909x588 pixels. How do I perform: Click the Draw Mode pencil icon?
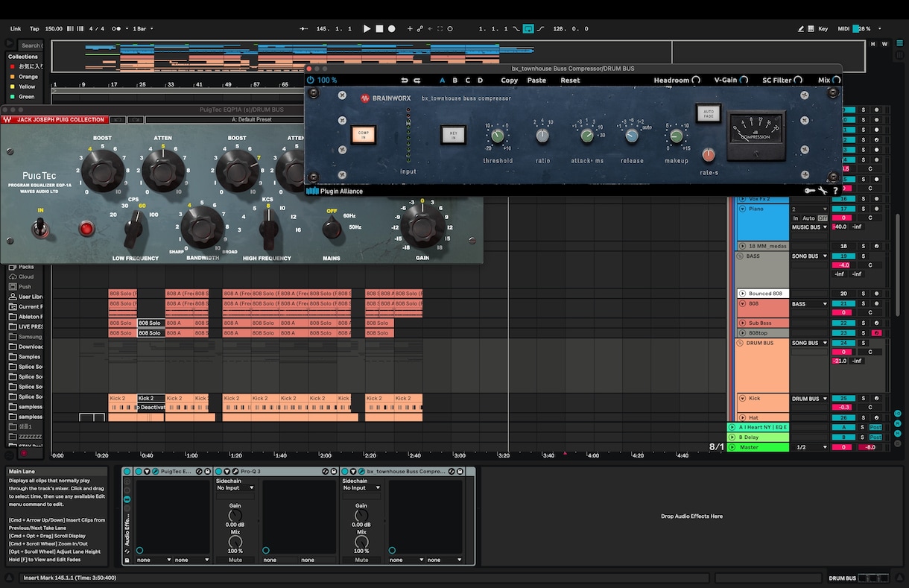tap(801, 29)
